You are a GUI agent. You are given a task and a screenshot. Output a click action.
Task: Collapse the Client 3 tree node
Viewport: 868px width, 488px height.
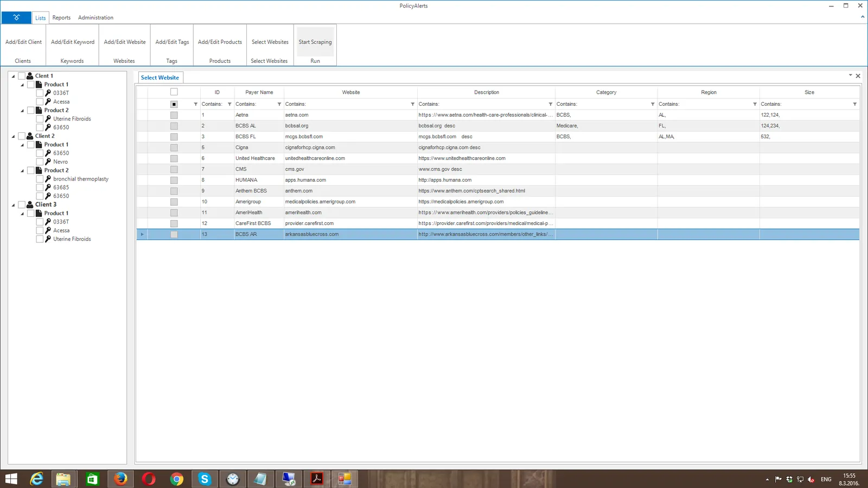tap(14, 205)
